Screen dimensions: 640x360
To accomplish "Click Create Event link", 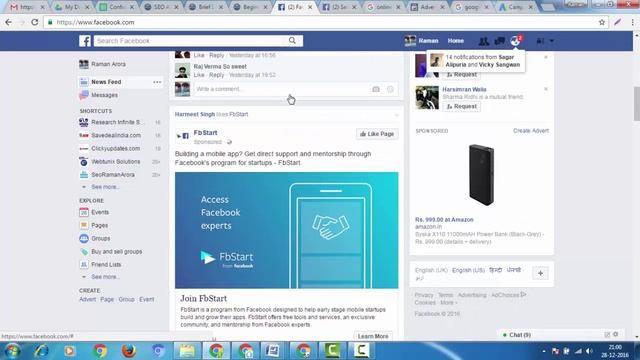I will coord(147,299).
